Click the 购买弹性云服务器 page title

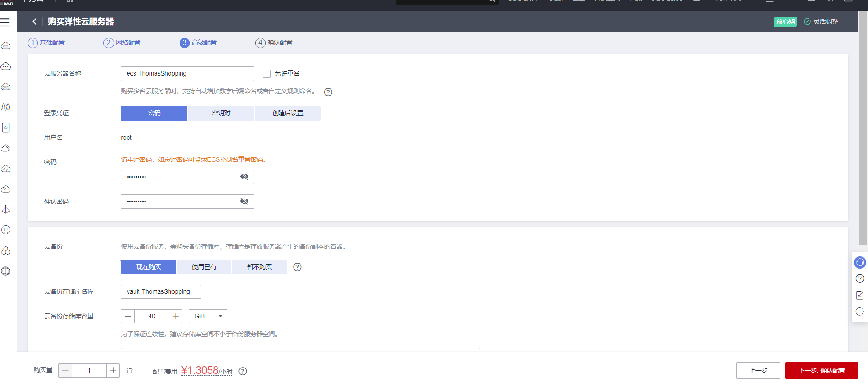pyautogui.click(x=81, y=21)
